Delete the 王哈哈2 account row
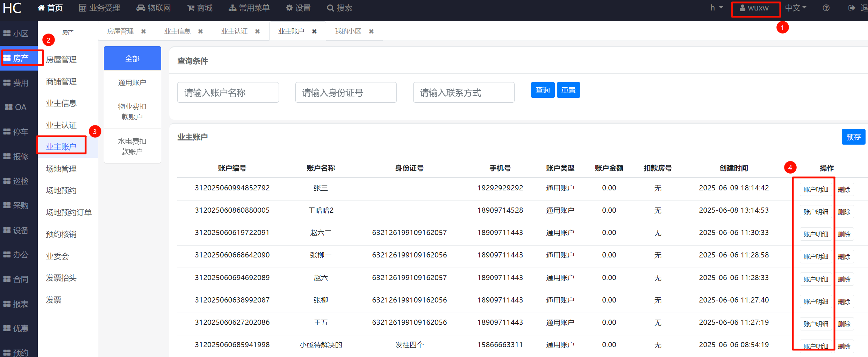 pyautogui.click(x=844, y=212)
